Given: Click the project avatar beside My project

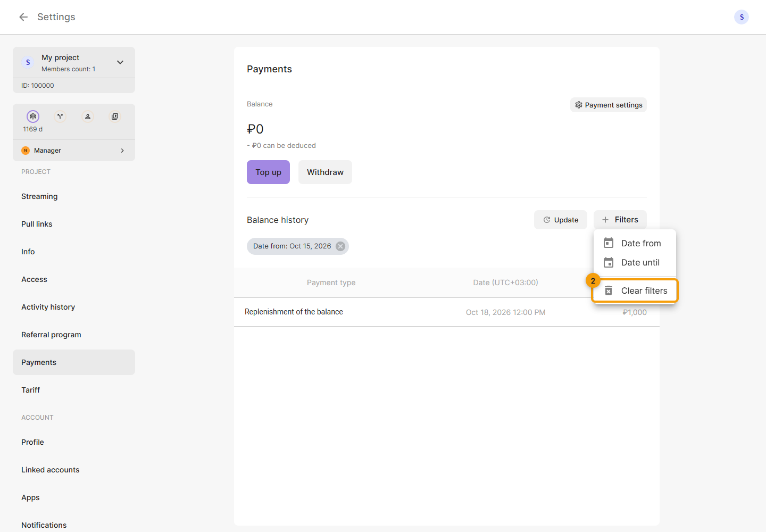Looking at the screenshot, I should 28,62.
